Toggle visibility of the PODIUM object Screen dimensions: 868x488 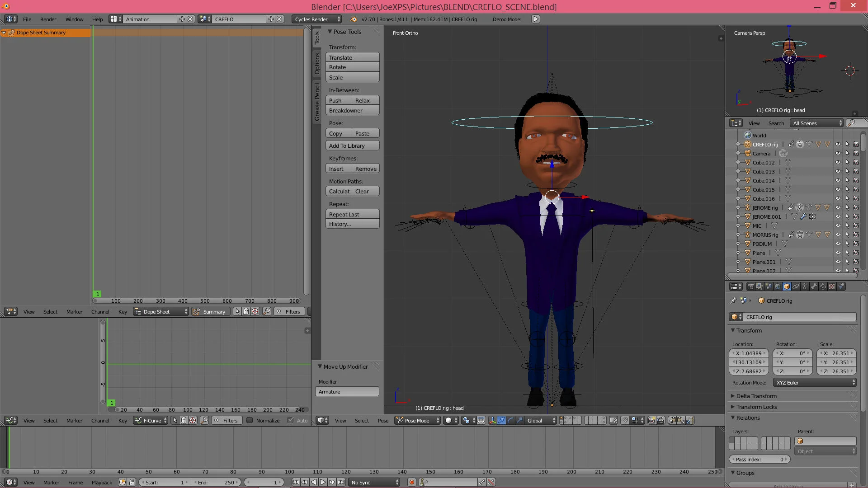pyautogui.click(x=838, y=244)
